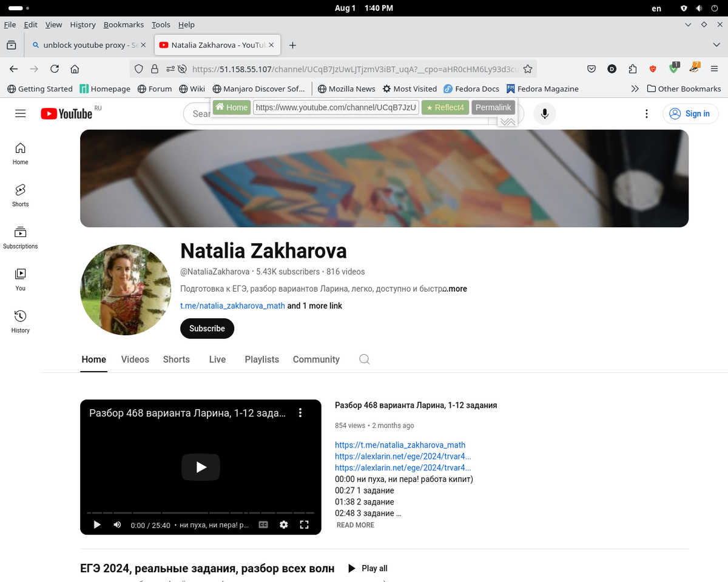Open Firefox application hamburger menu
Viewport: 728px width, 582px height.
(x=715, y=69)
